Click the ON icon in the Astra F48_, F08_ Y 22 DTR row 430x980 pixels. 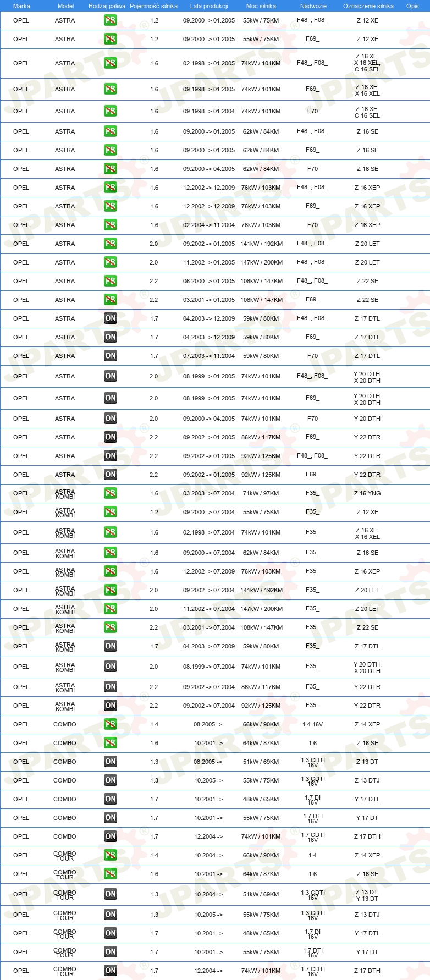(111, 456)
